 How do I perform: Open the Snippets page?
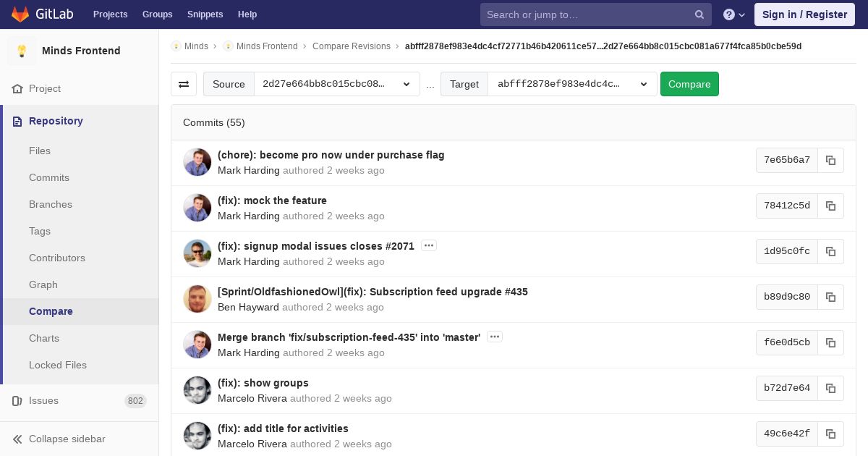pos(205,14)
